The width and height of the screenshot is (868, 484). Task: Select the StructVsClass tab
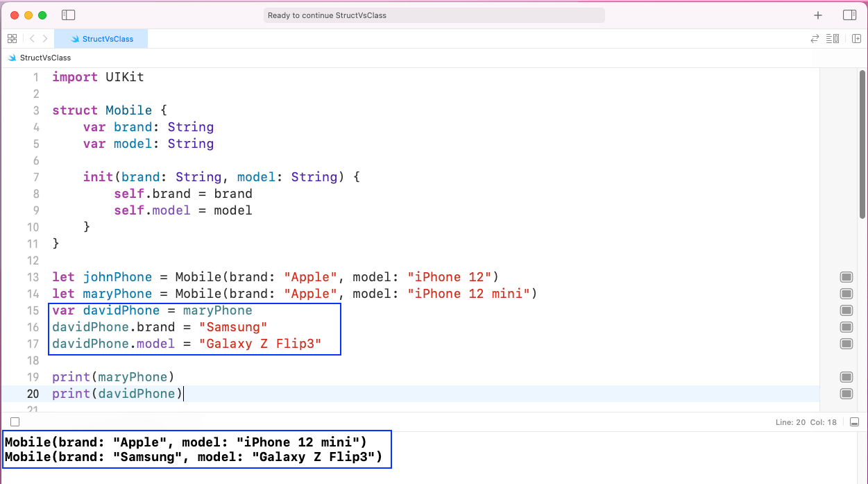[103, 39]
